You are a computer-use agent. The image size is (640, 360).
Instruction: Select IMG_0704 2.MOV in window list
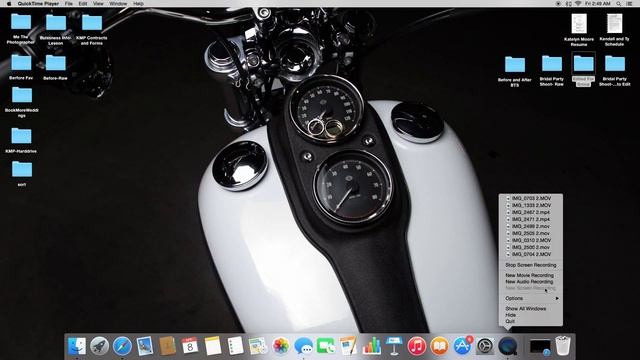[531, 254]
